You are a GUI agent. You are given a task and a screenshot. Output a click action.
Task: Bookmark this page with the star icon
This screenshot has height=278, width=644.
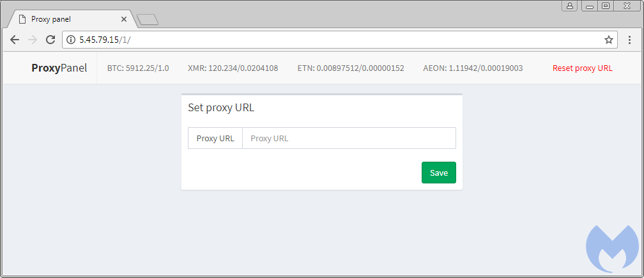609,40
